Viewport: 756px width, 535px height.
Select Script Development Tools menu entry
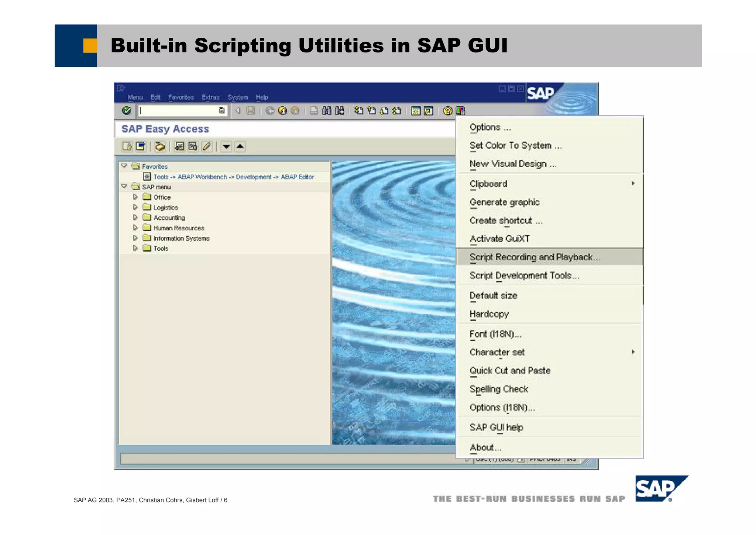pyautogui.click(x=550, y=275)
